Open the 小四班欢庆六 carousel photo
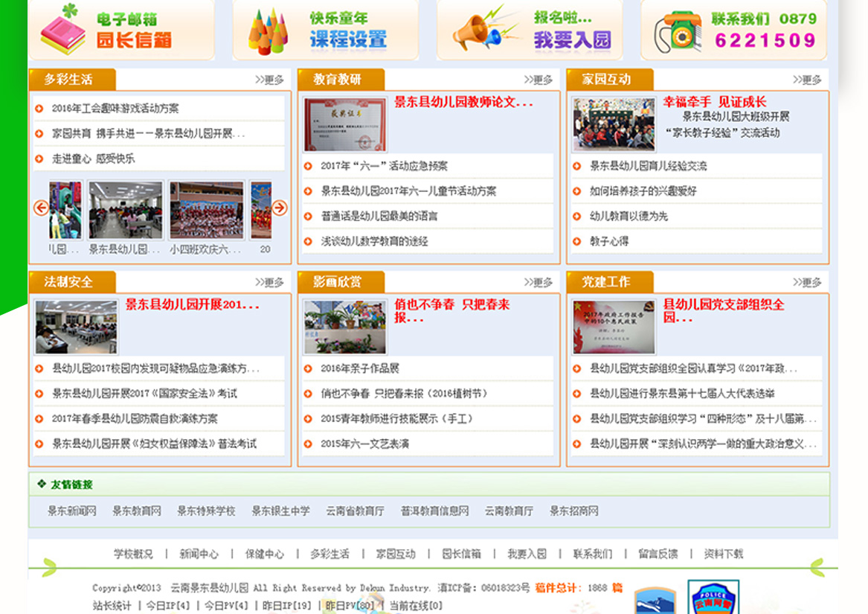868x614 pixels. [206, 210]
